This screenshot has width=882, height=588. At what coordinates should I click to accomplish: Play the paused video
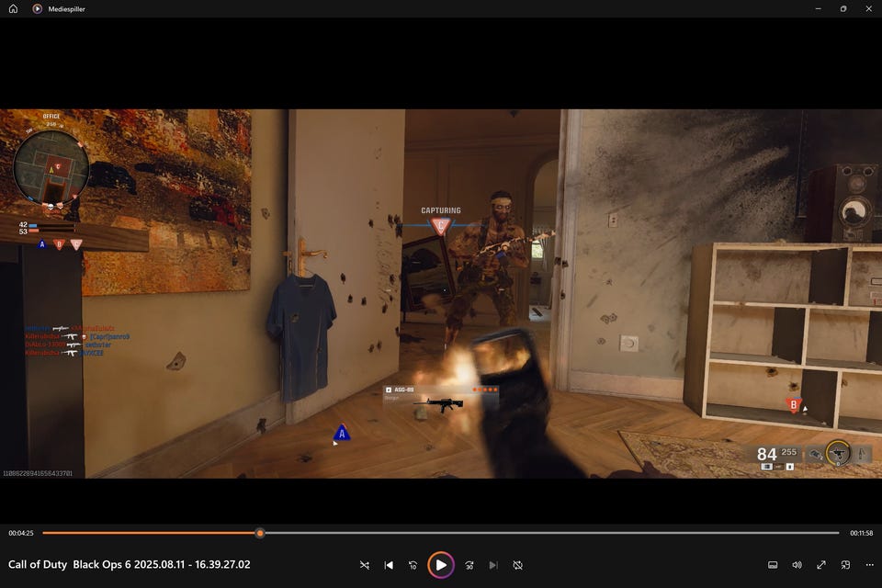(x=441, y=565)
